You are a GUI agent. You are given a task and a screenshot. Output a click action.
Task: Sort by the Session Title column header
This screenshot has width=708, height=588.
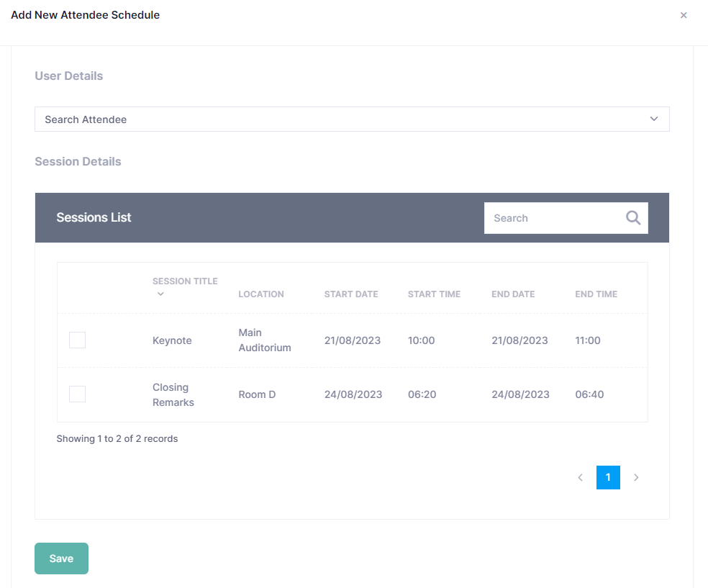pos(185,281)
